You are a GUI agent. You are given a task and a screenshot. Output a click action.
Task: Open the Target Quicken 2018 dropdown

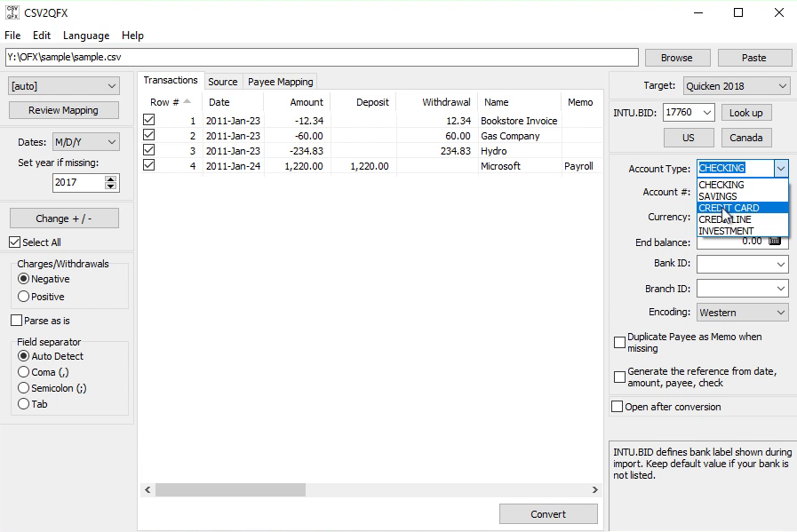(x=736, y=86)
